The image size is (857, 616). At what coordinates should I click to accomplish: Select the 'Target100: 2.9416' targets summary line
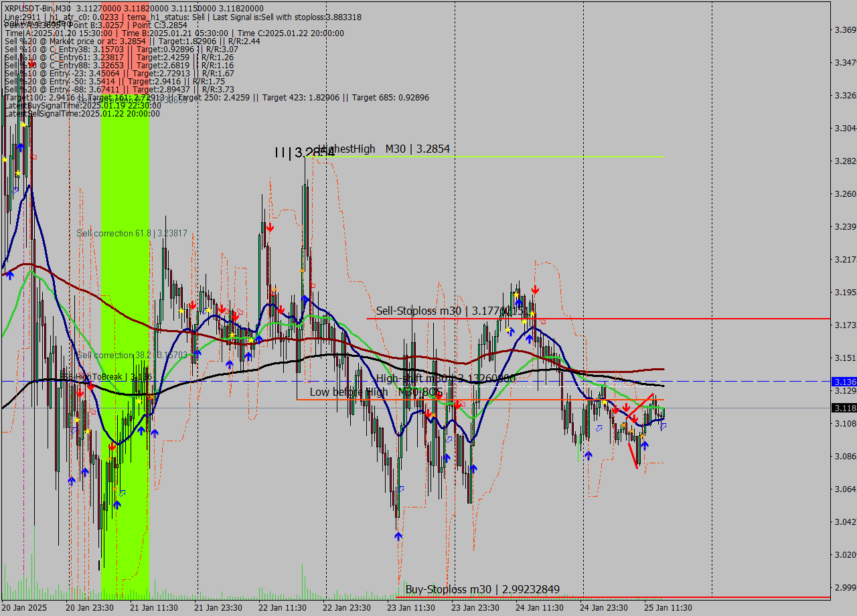click(217, 97)
